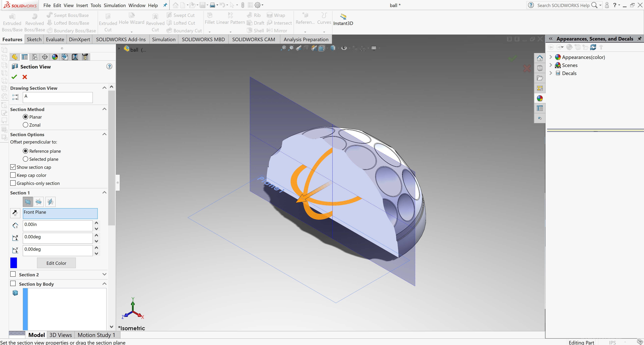This screenshot has height=345, width=644.
Task: Enable Keep cap color checkbox
Action: [x=13, y=175]
